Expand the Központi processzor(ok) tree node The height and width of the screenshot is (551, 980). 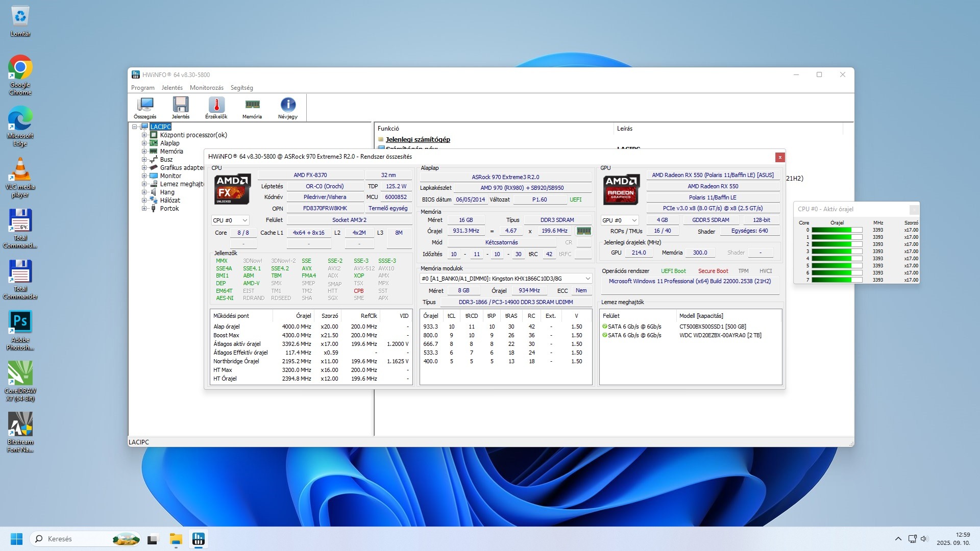pos(144,135)
